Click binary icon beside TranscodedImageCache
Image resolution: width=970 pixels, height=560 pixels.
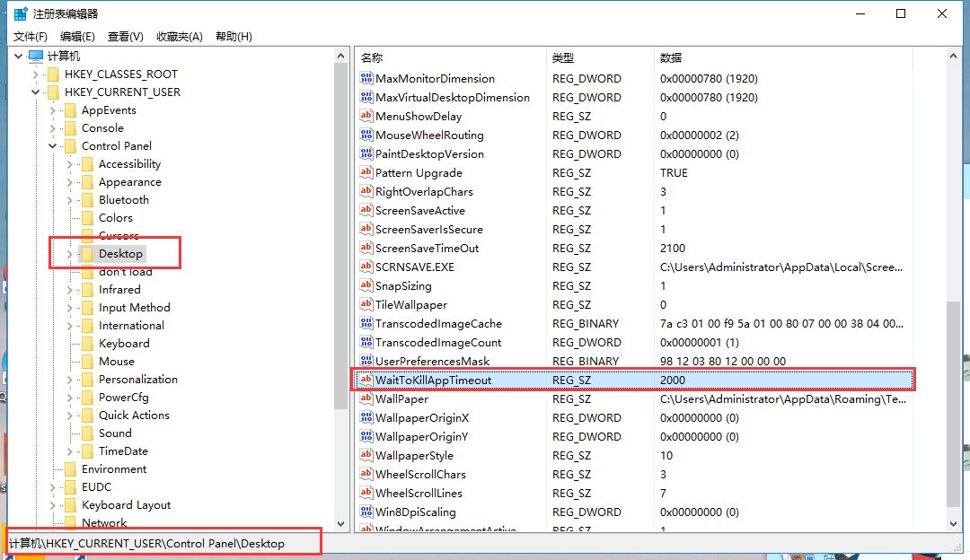[366, 323]
